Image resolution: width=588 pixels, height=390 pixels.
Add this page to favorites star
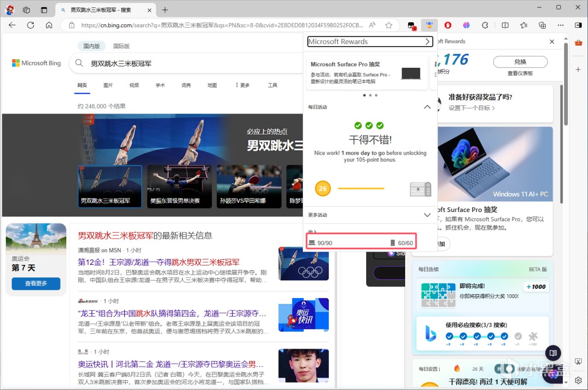[389, 25]
